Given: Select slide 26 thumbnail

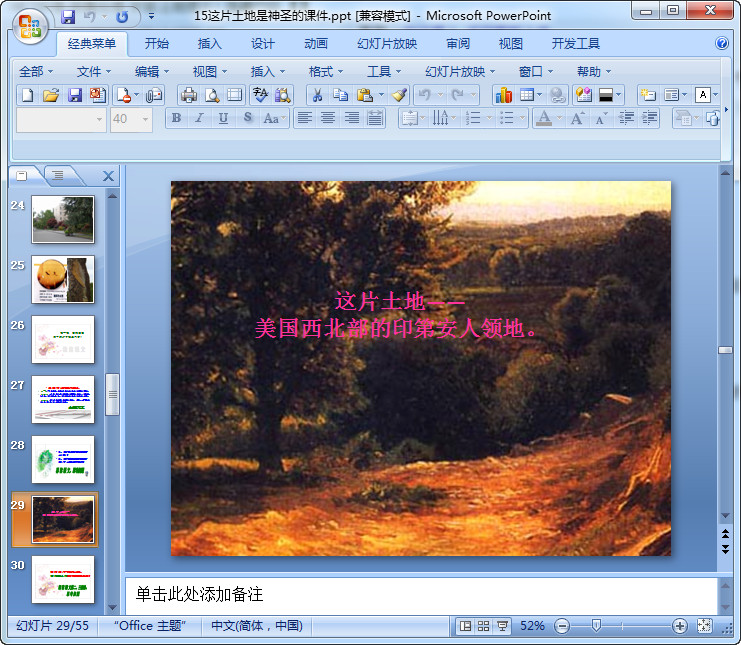Looking at the screenshot, I should (63, 339).
